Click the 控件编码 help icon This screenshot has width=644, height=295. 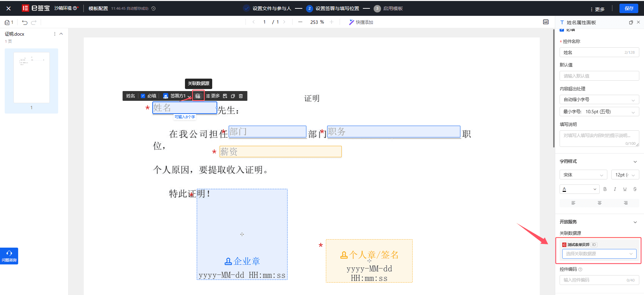tap(580, 269)
